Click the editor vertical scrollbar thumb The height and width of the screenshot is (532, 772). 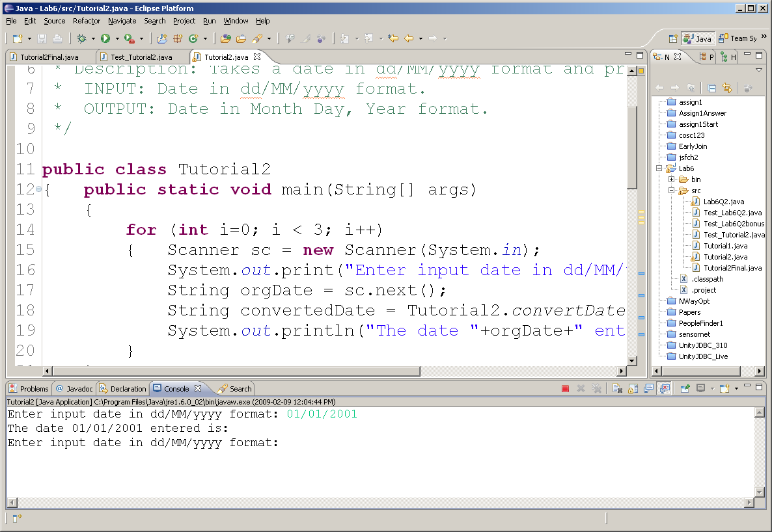point(632,148)
